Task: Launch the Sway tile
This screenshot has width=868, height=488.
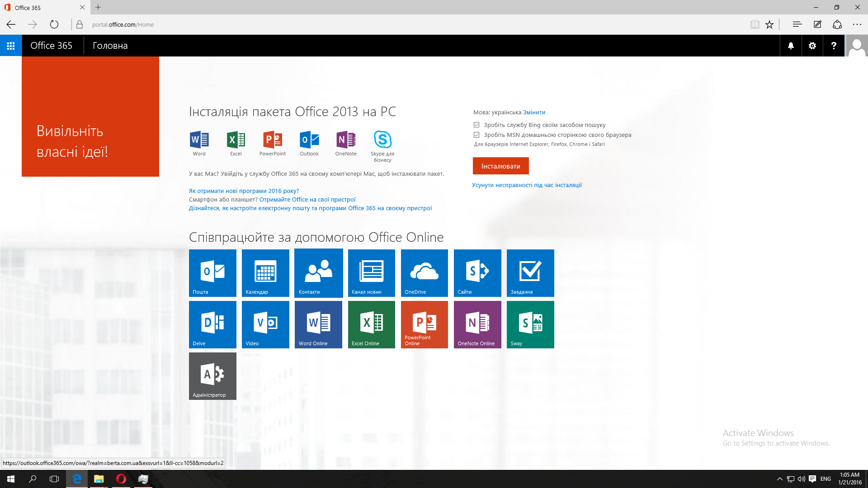Action: pyautogui.click(x=530, y=324)
